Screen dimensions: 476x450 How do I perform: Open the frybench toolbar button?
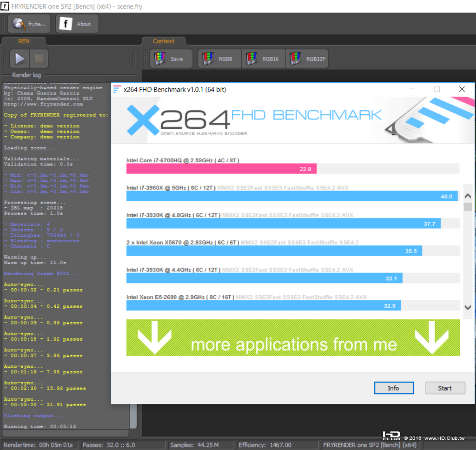[29, 24]
